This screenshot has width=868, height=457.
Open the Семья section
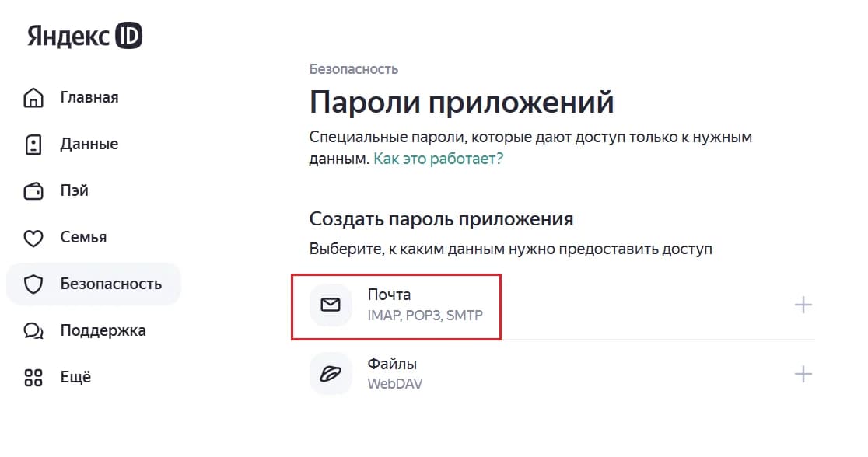click(83, 237)
